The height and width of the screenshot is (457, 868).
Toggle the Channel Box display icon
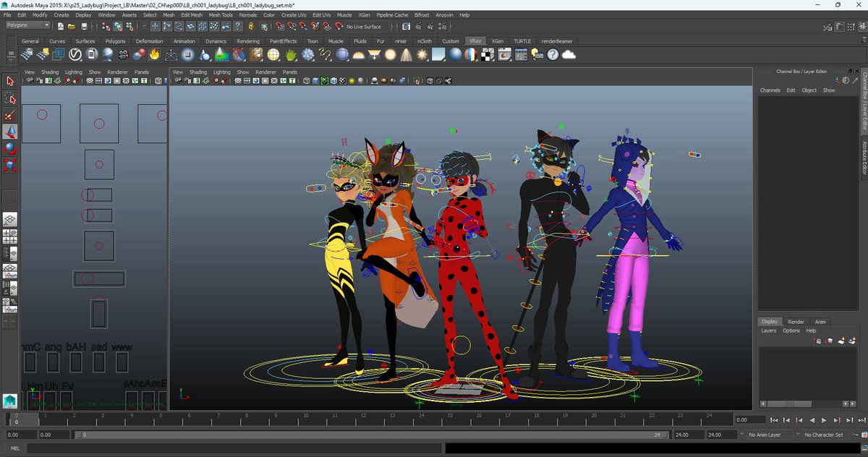862,27
